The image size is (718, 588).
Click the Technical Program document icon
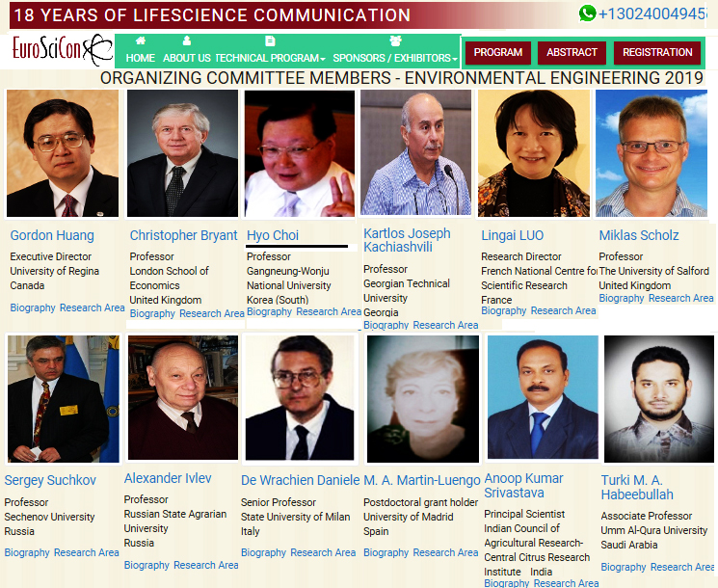(270, 41)
